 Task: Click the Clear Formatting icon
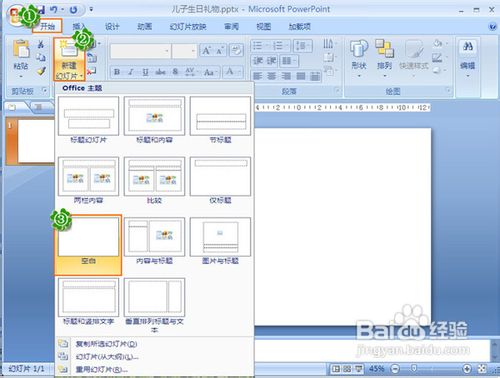pyautogui.click(x=236, y=51)
